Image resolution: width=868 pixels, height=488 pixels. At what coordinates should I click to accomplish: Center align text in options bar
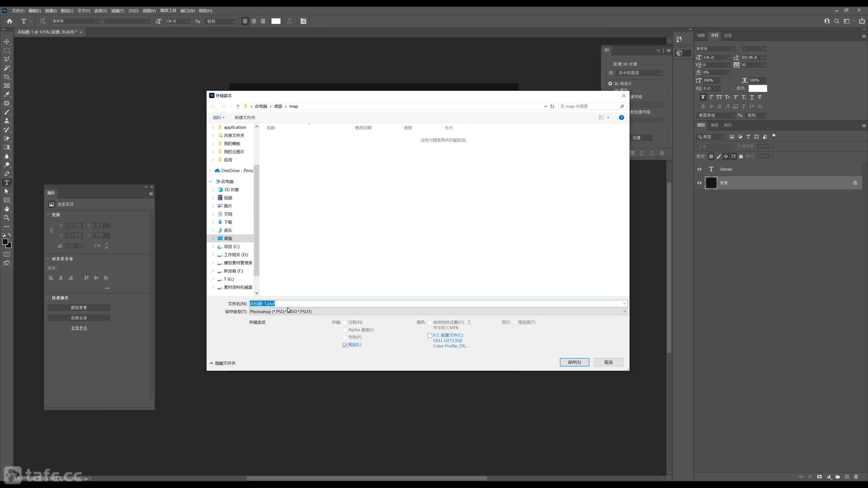(254, 21)
